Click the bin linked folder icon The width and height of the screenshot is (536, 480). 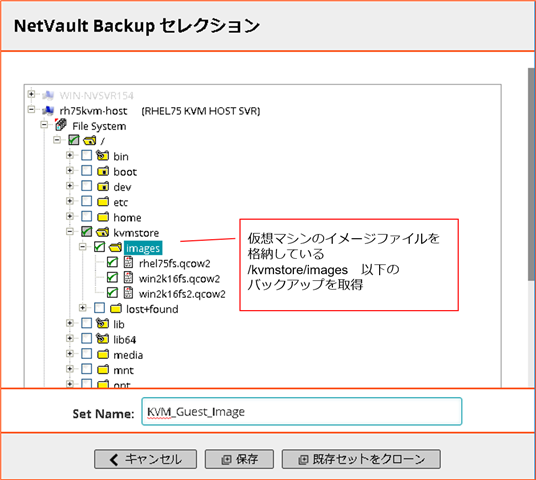(x=103, y=155)
